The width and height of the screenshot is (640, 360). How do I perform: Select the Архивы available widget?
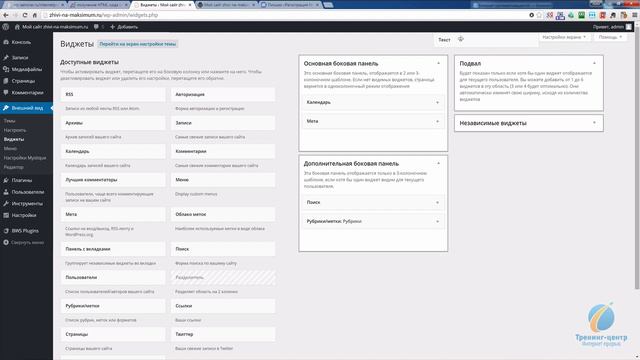pos(113,123)
